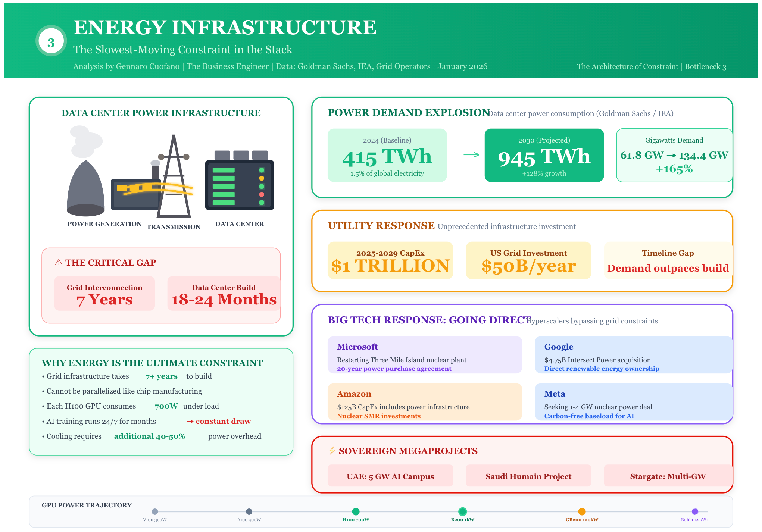Click the Microsoft response card
Screen dimensions: 762x532
coord(425,355)
